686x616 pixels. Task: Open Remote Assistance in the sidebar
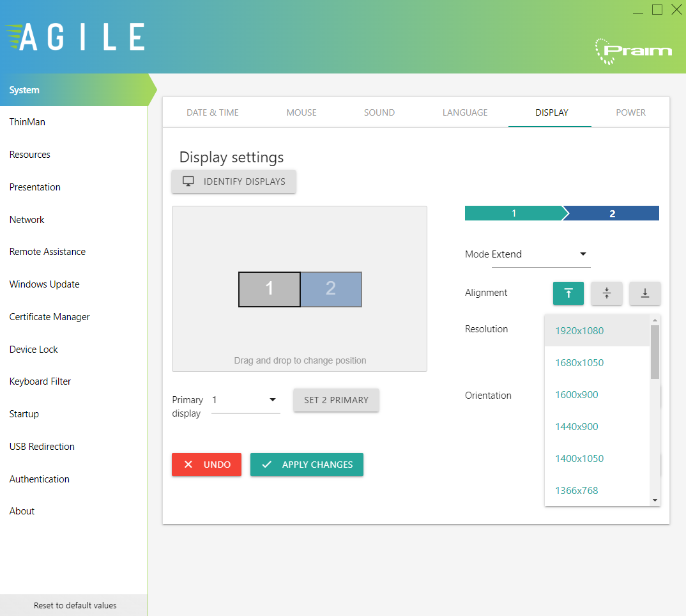pos(73,252)
